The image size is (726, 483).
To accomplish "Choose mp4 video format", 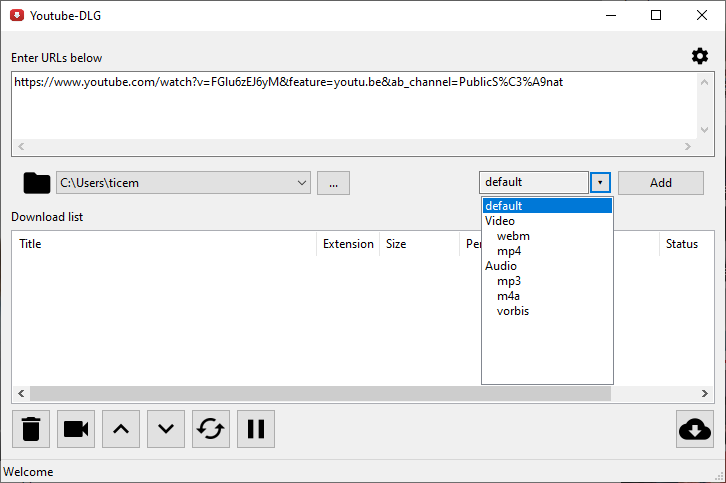I will [509, 251].
